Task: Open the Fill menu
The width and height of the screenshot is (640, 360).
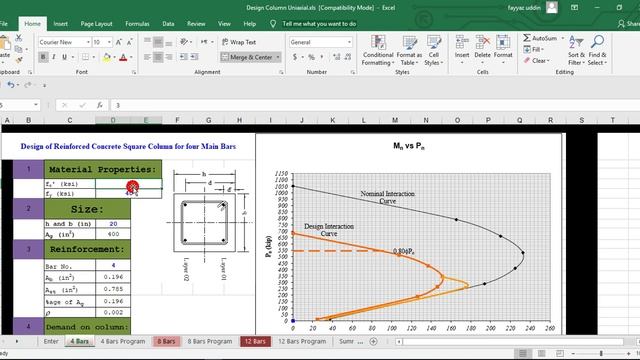Action: [x=534, y=49]
